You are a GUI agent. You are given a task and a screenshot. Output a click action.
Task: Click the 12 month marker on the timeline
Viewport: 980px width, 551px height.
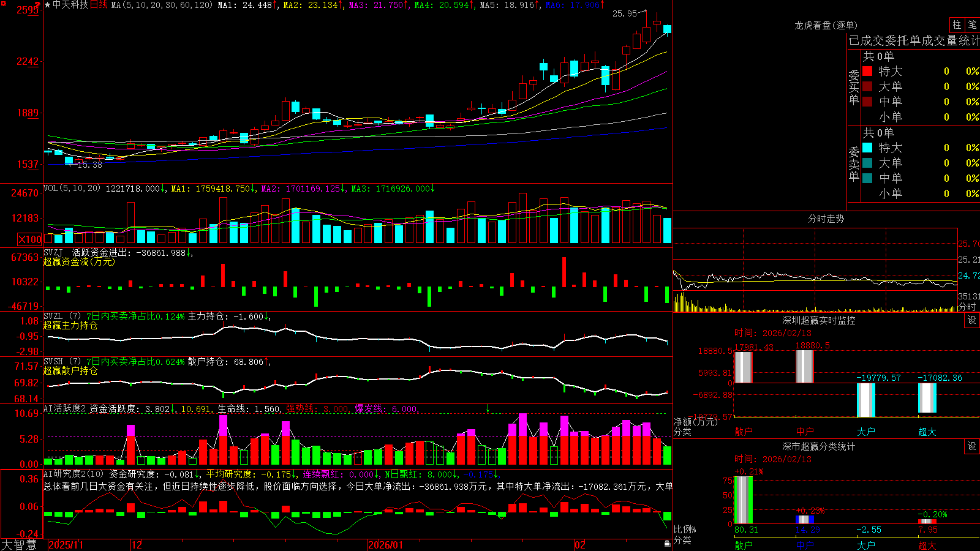137,545
